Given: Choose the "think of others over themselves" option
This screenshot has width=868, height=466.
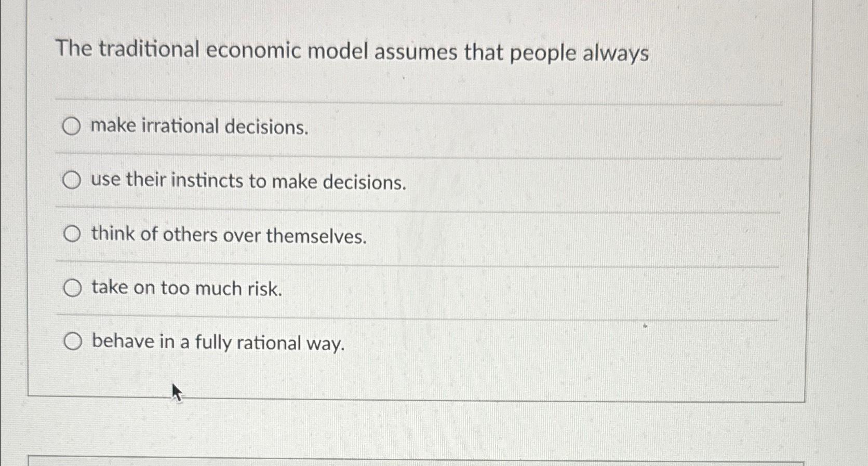Looking at the screenshot, I should click(x=72, y=234).
